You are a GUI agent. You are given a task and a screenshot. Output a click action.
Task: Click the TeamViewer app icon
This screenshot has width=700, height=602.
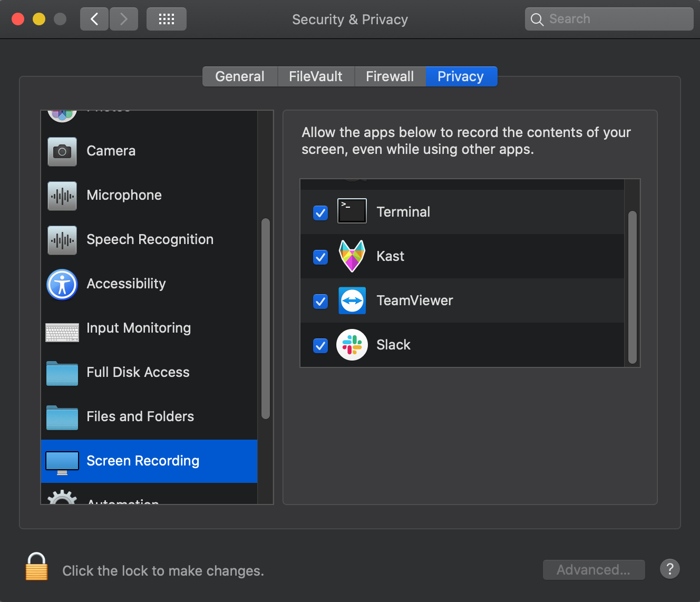coord(352,300)
